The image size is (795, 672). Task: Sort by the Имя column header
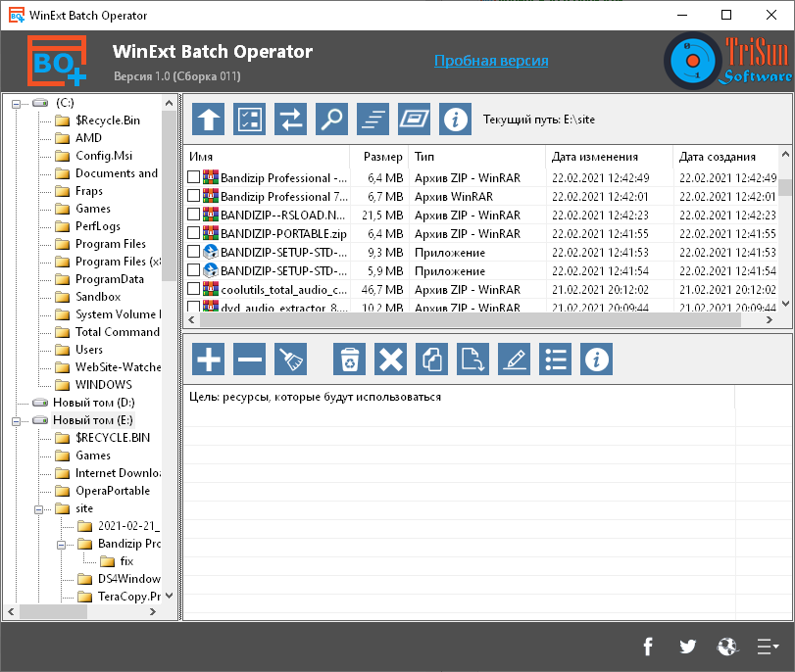click(x=267, y=157)
